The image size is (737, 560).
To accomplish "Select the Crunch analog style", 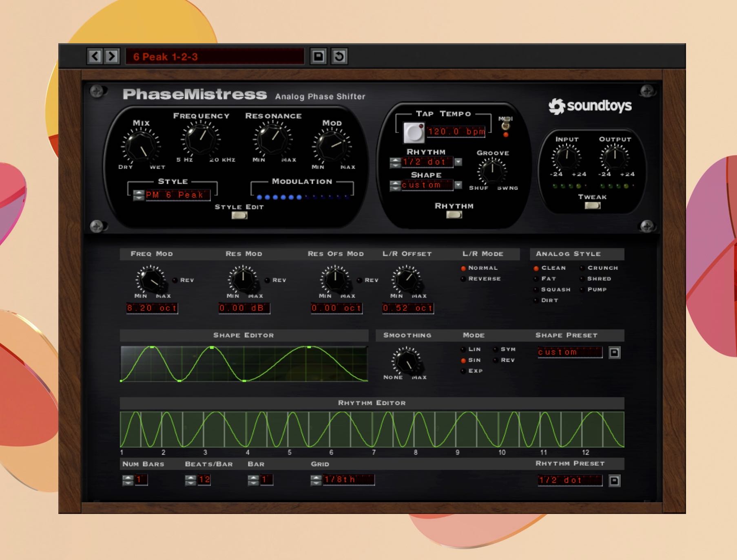I will 582,268.
